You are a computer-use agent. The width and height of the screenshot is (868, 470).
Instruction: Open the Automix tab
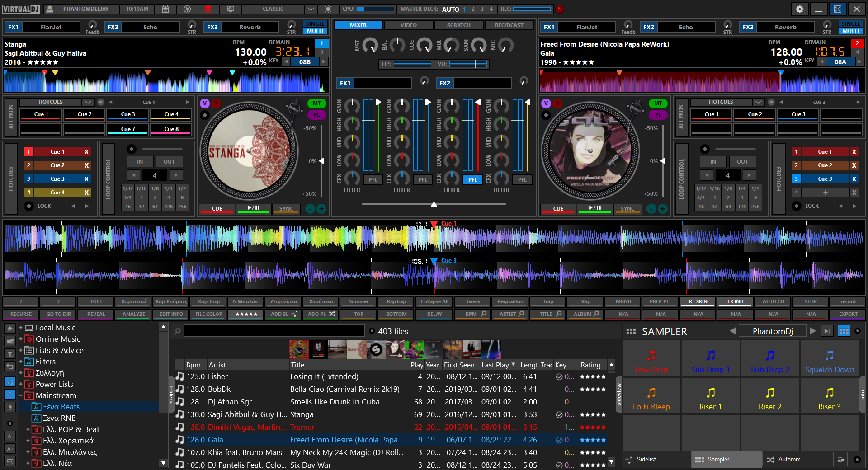789,459
